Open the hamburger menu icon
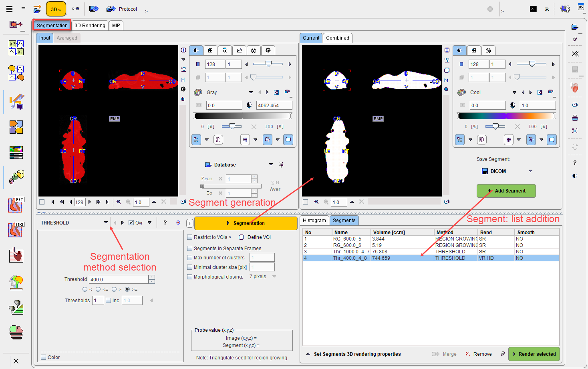Screen dimensions: 588x369 pos(9,9)
